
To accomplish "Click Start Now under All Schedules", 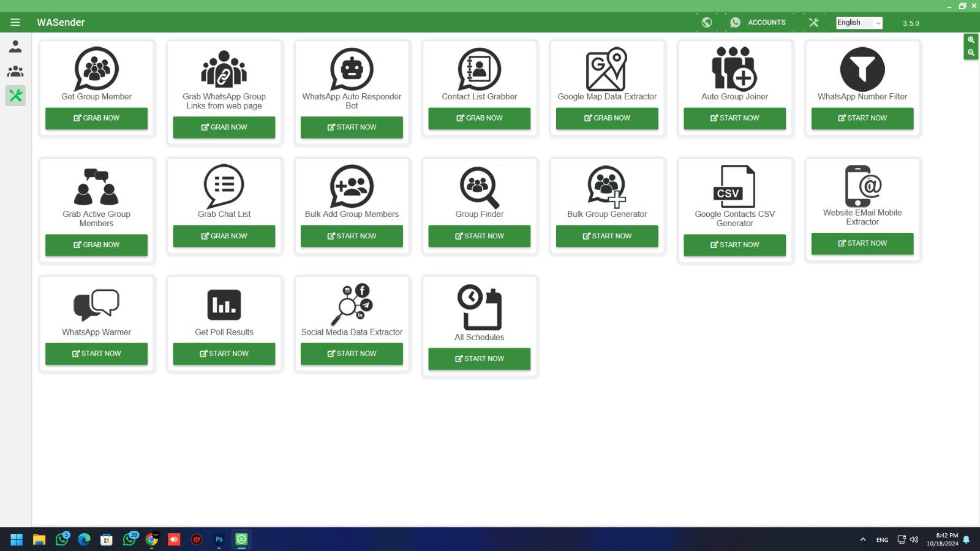I will 480,359.
